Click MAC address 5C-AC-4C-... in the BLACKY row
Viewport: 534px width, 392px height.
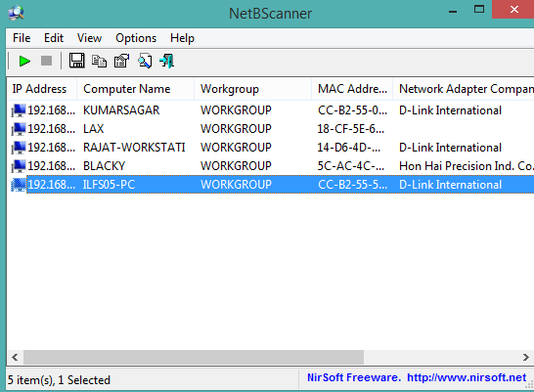(x=351, y=166)
